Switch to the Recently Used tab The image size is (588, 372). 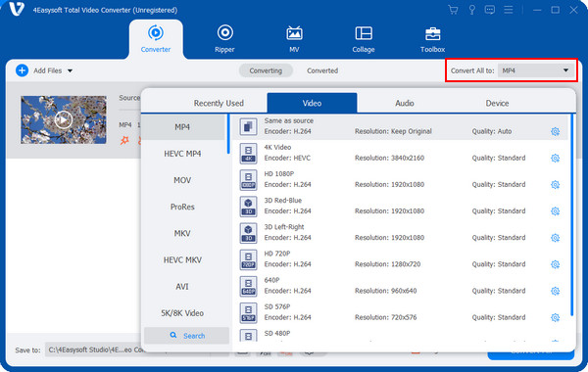pyautogui.click(x=219, y=103)
